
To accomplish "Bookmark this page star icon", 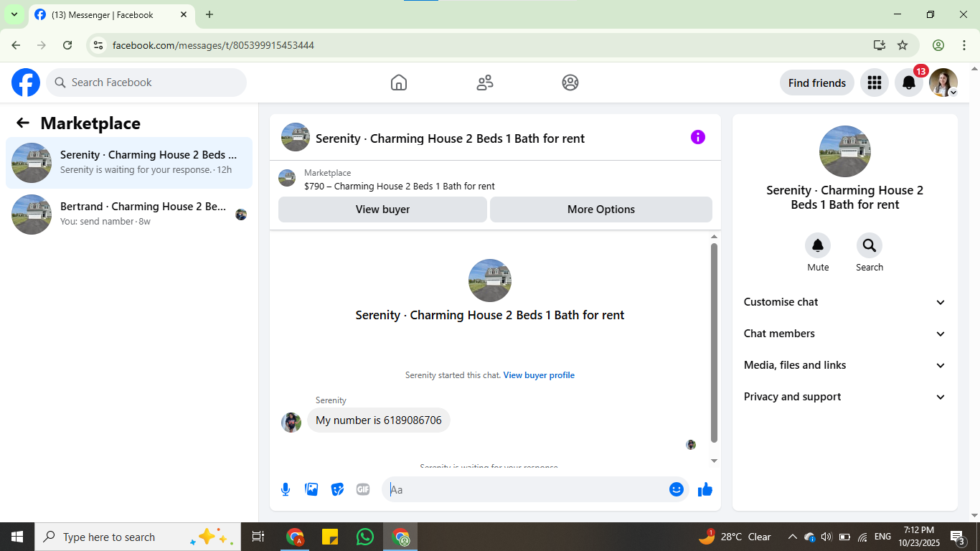I will 903,45.
